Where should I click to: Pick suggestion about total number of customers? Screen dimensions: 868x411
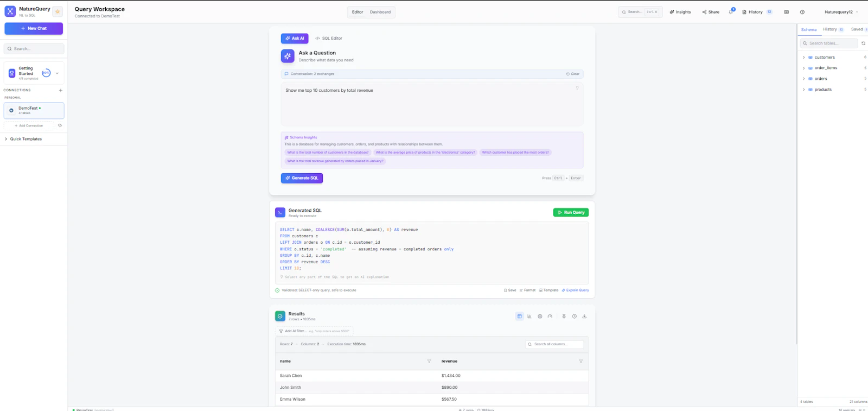328,153
